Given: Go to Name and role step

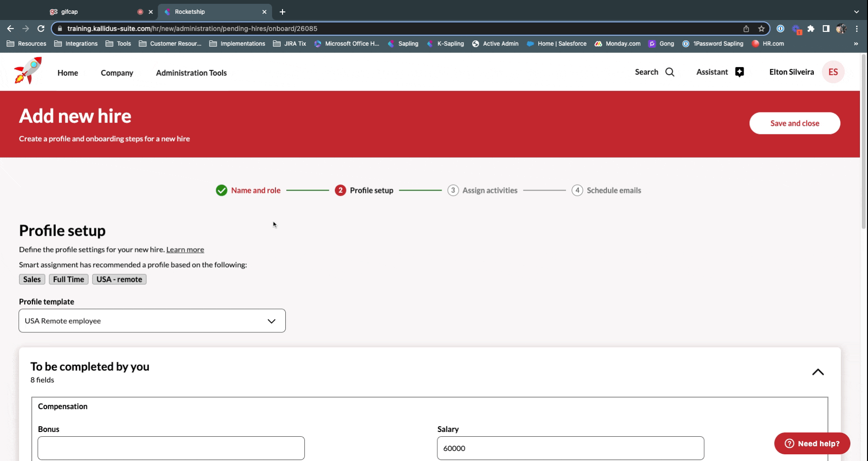Looking at the screenshot, I should 255,190.
